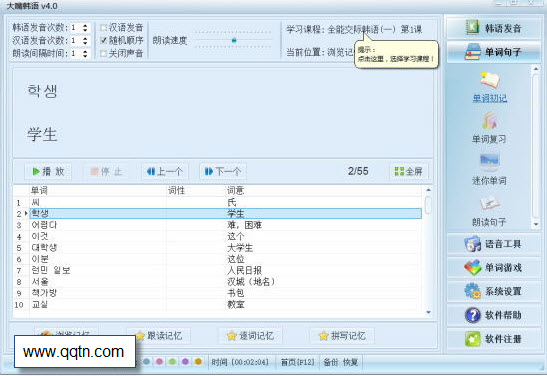Open the 单词句子 section
The height and width of the screenshot is (376, 547).
pyautogui.click(x=493, y=52)
